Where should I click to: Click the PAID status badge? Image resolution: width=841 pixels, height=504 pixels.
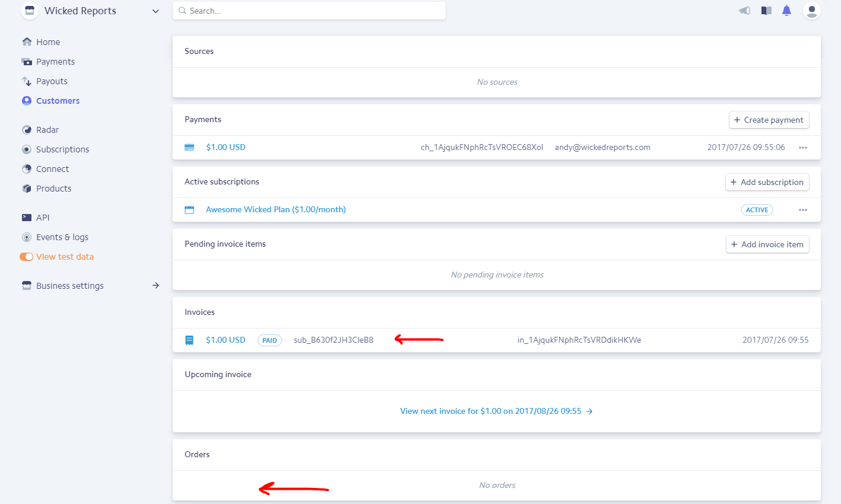269,340
